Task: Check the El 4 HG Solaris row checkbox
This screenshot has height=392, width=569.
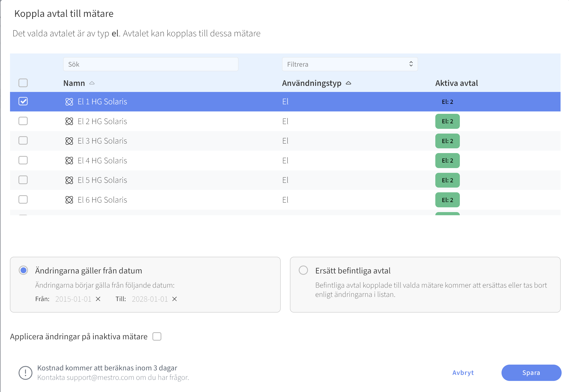Action: pos(23,160)
